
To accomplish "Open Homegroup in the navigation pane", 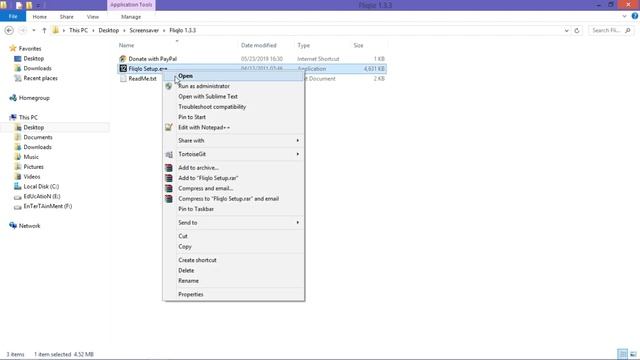I will (34, 98).
